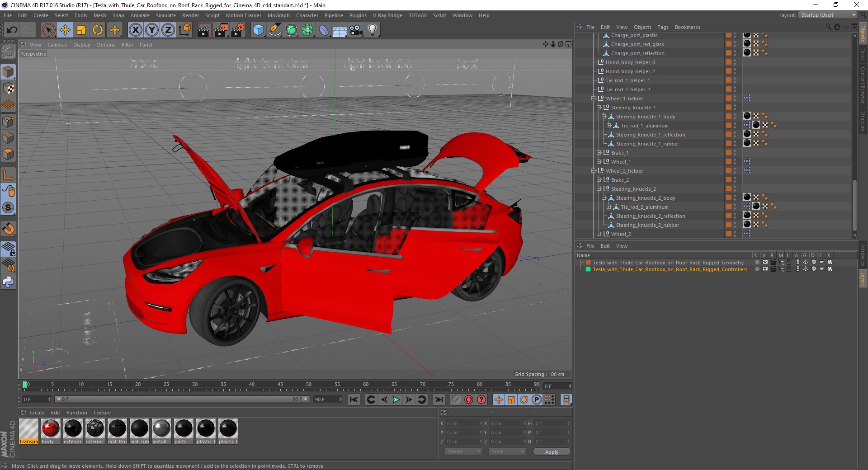Click Render View clapperboard icon
This screenshot has width=868, height=470.
(x=204, y=30)
